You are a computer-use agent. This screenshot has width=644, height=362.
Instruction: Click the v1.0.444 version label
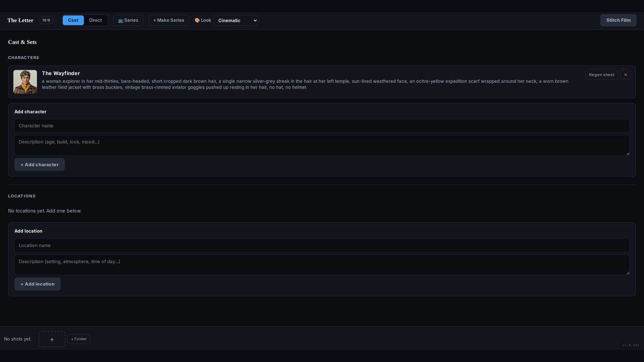click(x=631, y=345)
